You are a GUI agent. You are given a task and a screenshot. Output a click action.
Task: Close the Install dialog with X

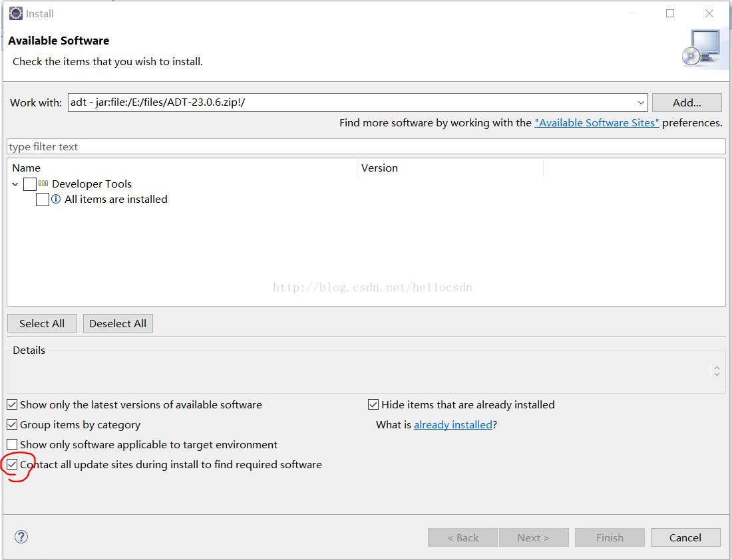pyautogui.click(x=709, y=13)
